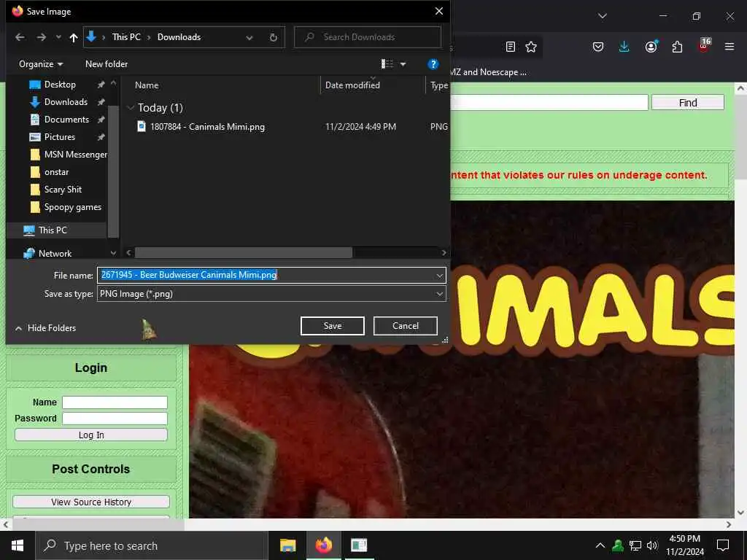Change the view layout icon
The width and height of the screenshot is (747, 560).
point(387,64)
